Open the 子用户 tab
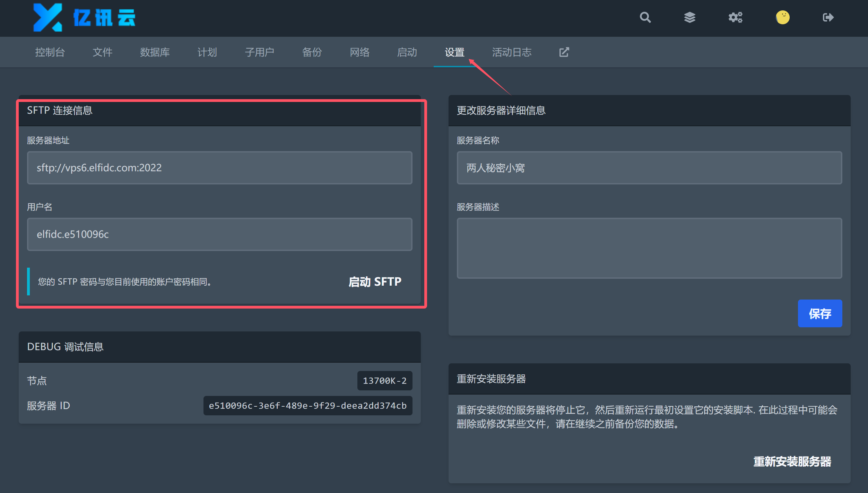This screenshot has width=868, height=493. pyautogui.click(x=259, y=52)
